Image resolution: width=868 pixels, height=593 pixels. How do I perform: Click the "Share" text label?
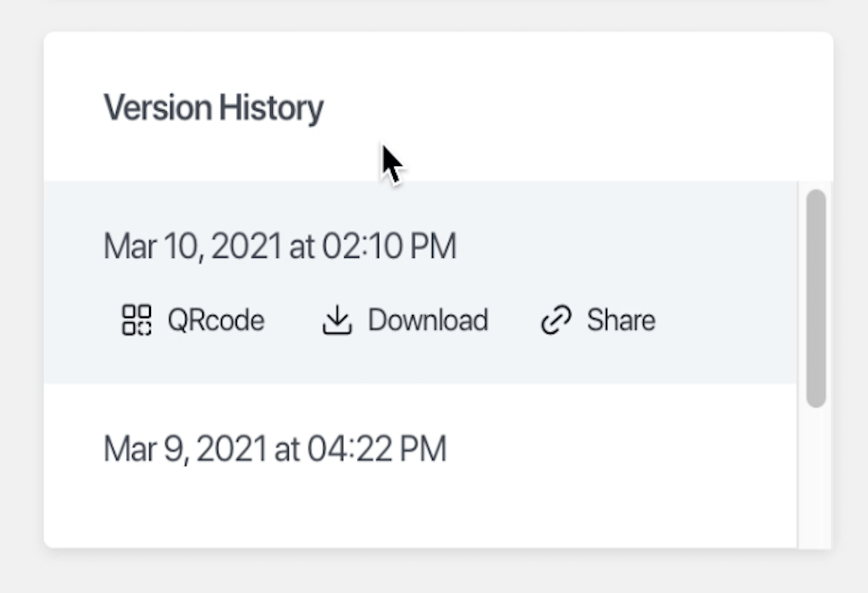coord(621,320)
